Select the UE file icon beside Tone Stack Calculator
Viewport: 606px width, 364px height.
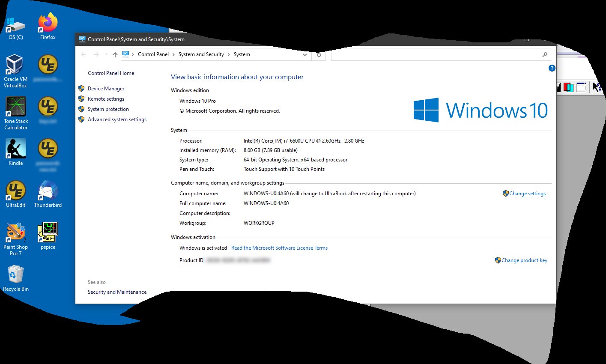pos(48,107)
